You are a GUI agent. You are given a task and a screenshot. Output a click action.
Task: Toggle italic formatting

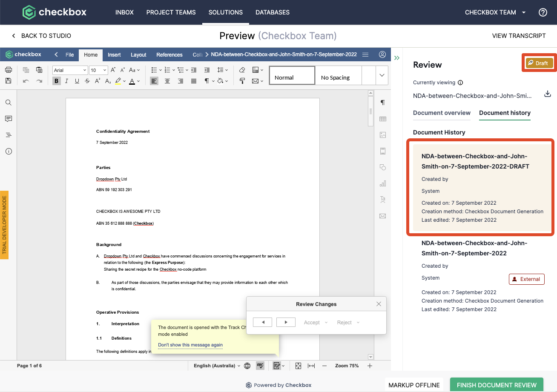pyautogui.click(x=67, y=81)
